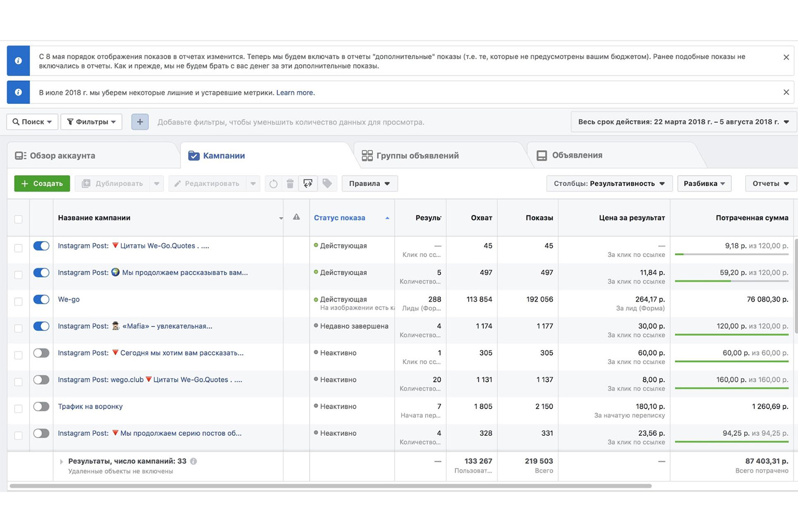The width and height of the screenshot is (798, 532).
Task: Open the date range selector
Action: click(x=683, y=122)
